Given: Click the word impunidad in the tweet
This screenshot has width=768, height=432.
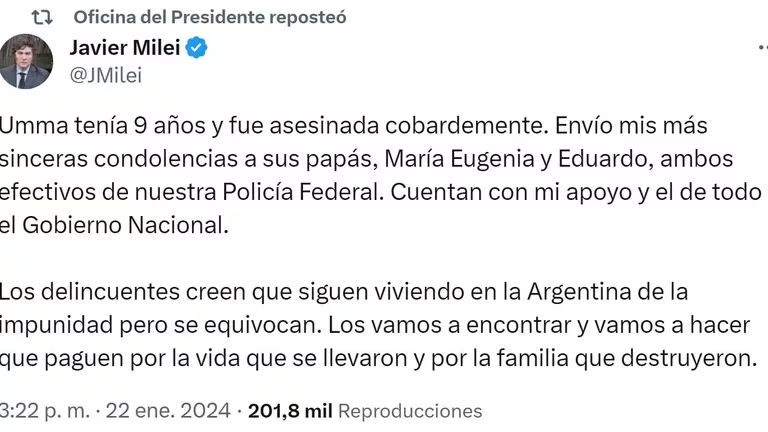Looking at the screenshot, I should 55,325.
